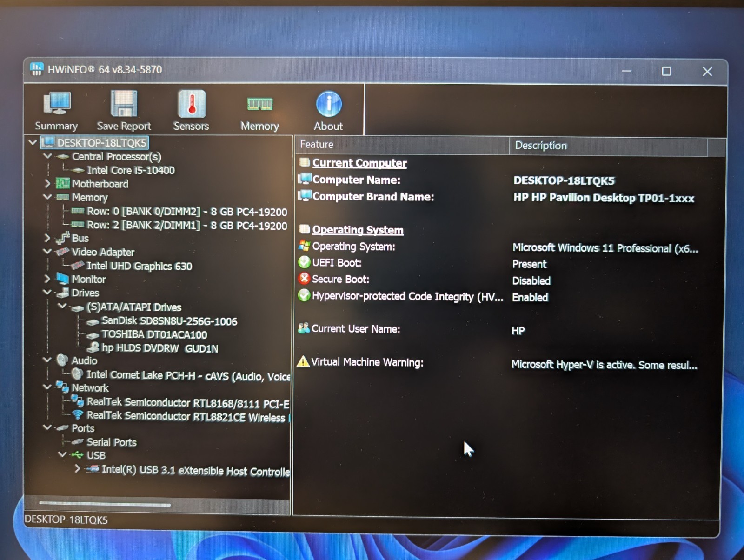Screen dimensions: 744x560
Task: Click the HWiNFO app icon in title bar
Action: pyautogui.click(x=37, y=69)
